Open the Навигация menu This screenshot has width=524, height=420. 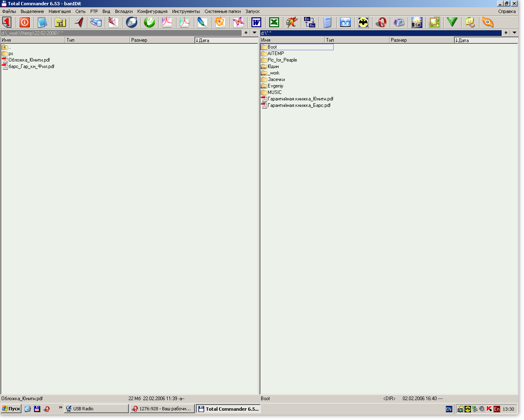[60, 11]
